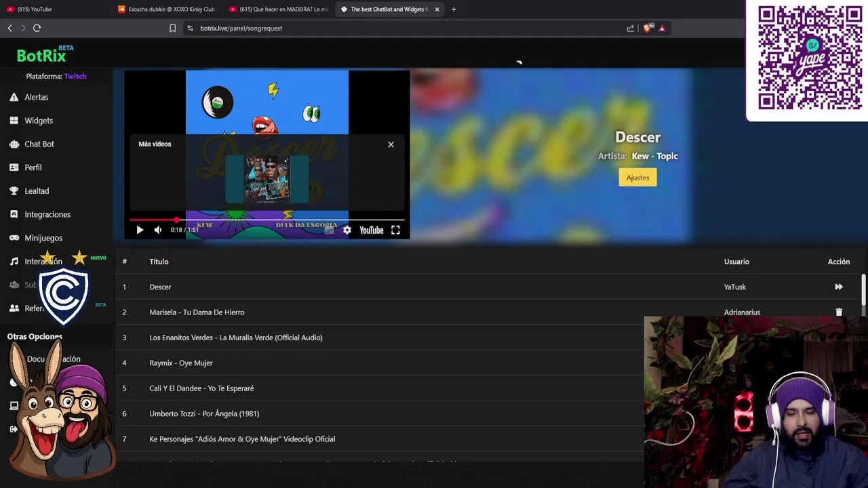The height and width of the screenshot is (488, 868).
Task: Click the Usuario column header
Action: (736, 262)
